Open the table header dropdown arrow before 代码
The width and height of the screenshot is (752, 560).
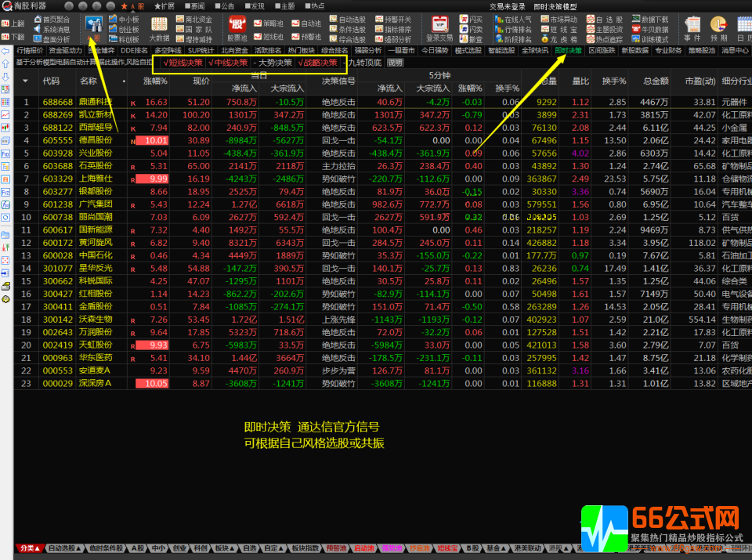point(26,81)
